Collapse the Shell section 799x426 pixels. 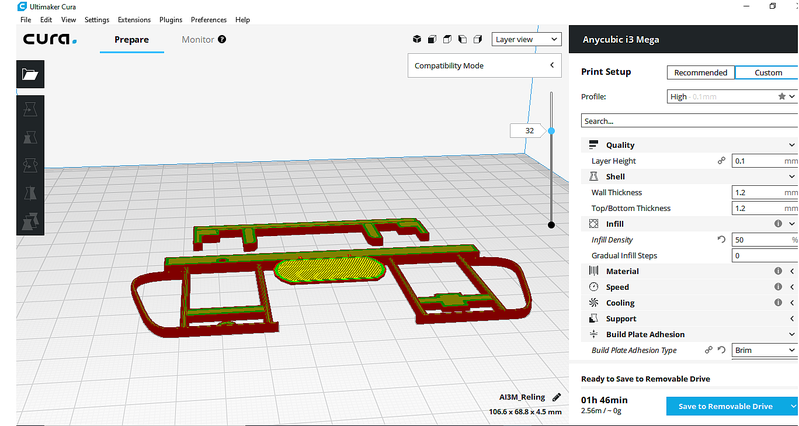click(792, 177)
